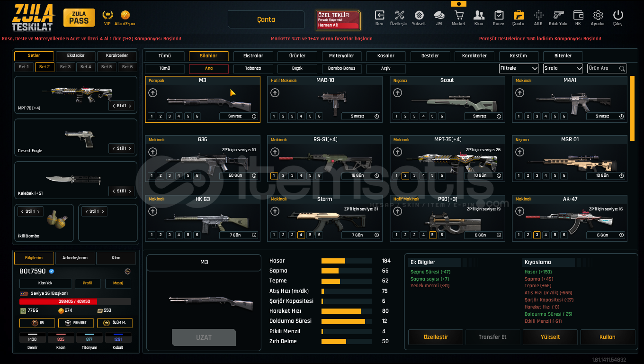Toggle set slot 2 on MPT-76[+4] card

(x=405, y=176)
